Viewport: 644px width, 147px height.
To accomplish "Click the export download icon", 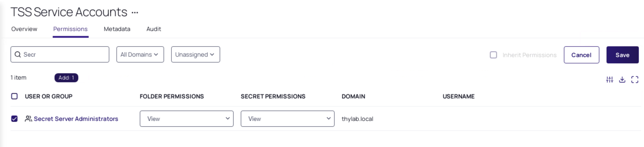I will (622, 80).
